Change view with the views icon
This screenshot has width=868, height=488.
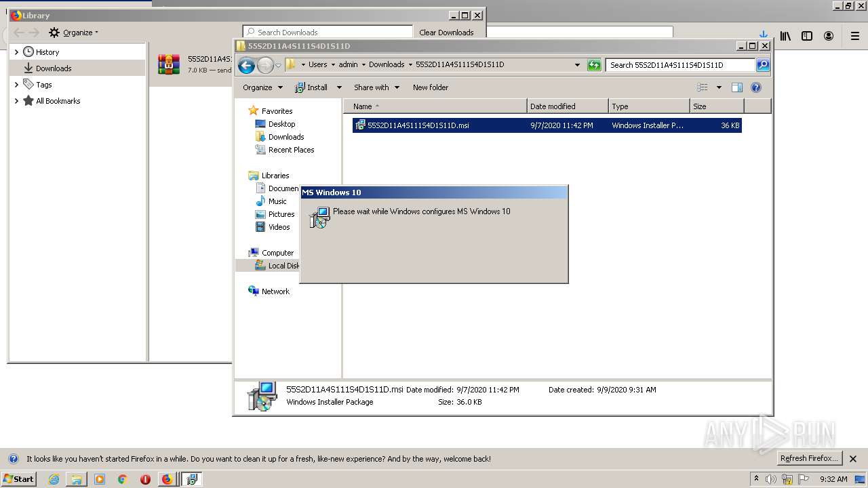pos(703,87)
